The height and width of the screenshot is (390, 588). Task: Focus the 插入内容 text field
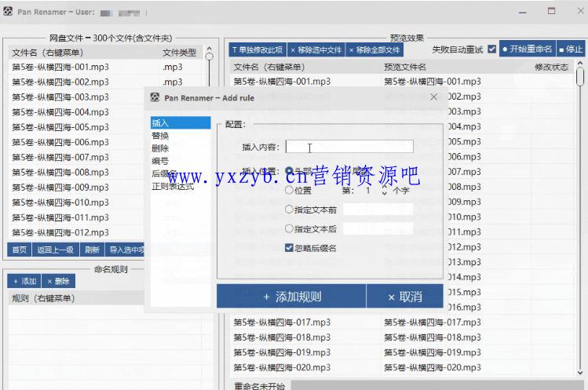click(x=349, y=147)
